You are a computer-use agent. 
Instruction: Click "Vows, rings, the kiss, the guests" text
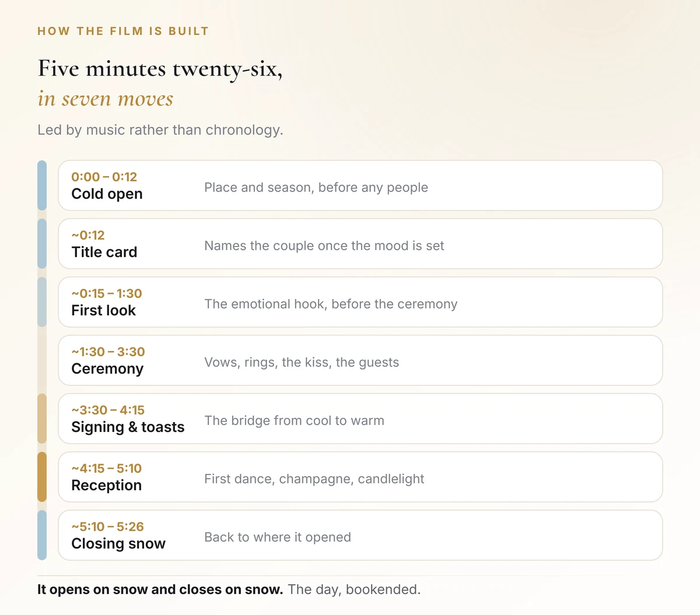pos(302,362)
